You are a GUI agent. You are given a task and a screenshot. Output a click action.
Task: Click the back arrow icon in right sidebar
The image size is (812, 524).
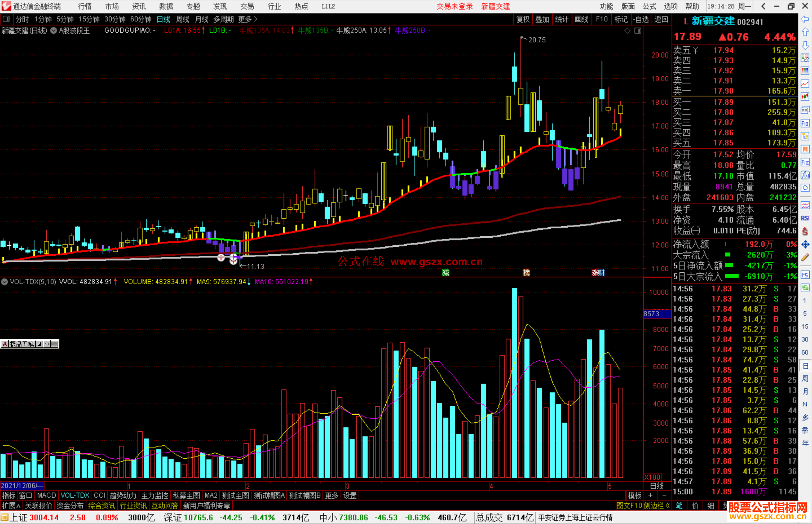[x=805, y=19]
